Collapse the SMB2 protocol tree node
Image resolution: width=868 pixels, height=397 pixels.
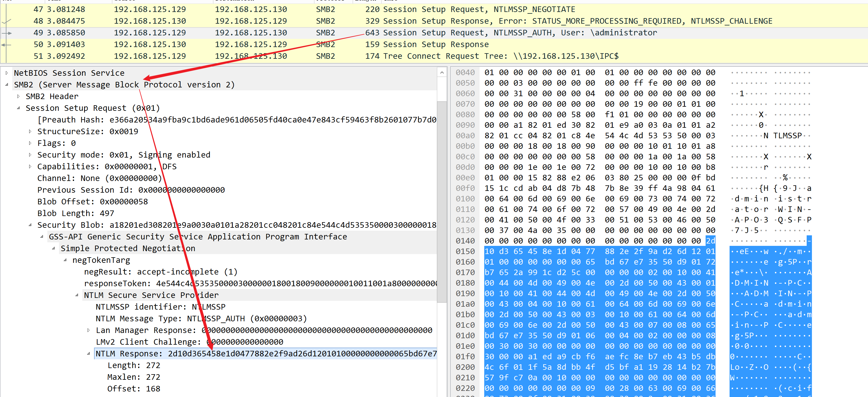[x=7, y=85]
